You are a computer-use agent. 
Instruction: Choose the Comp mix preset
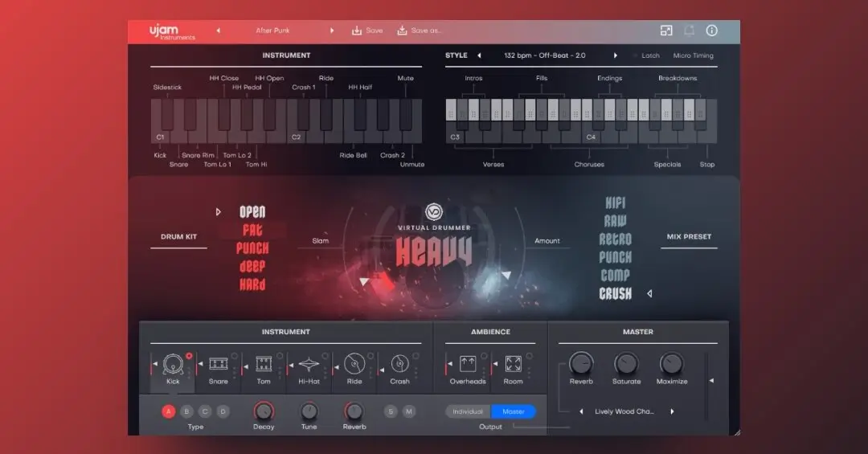click(615, 275)
